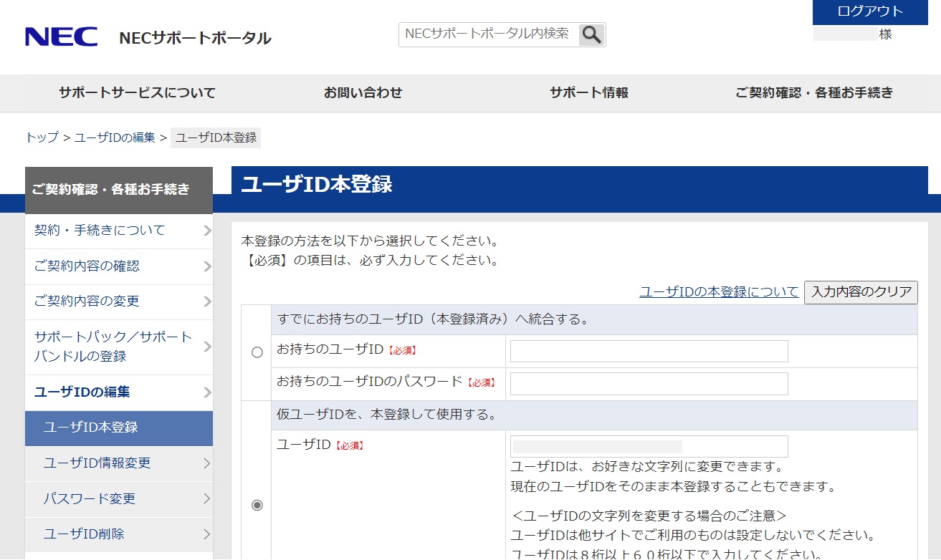
Task: Open パスワード変更 in the sidebar
Action: point(90,498)
